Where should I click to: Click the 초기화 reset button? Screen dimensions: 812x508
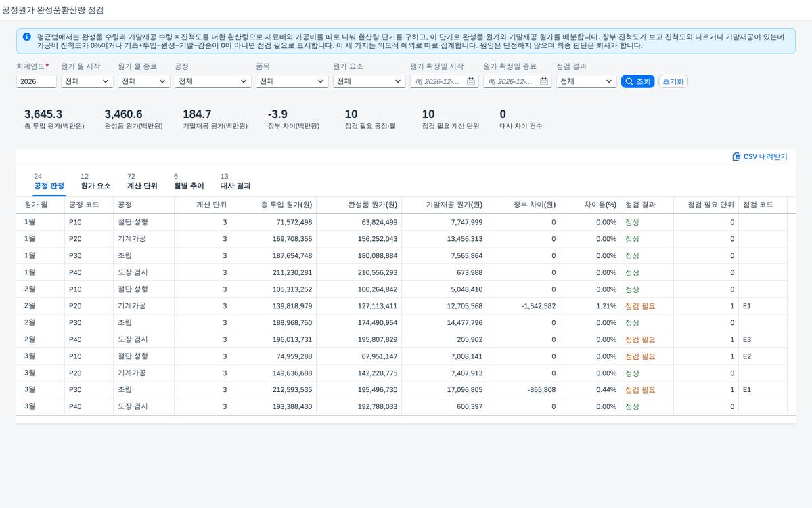[673, 81]
